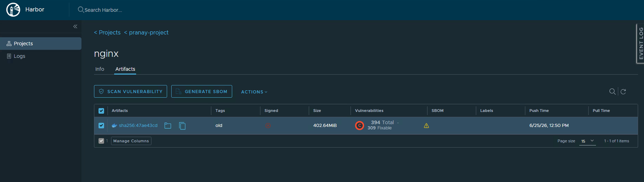The height and width of the screenshot is (182, 644).
Task: Click the push time 6/25/26, 12:50 PM
Action: click(x=549, y=126)
